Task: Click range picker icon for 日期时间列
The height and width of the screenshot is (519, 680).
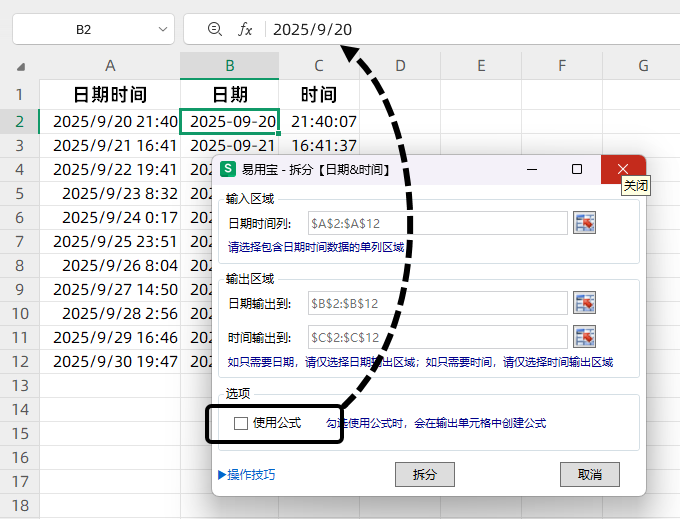Action: pyautogui.click(x=584, y=222)
